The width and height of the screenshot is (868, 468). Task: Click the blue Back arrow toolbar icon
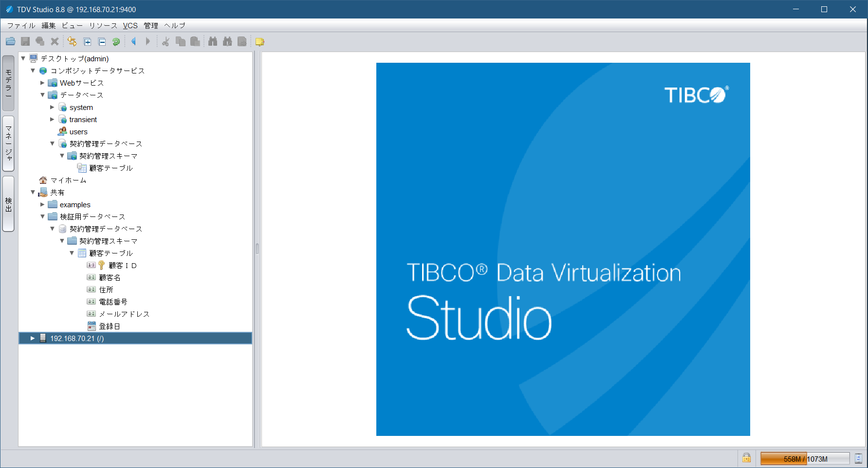133,42
